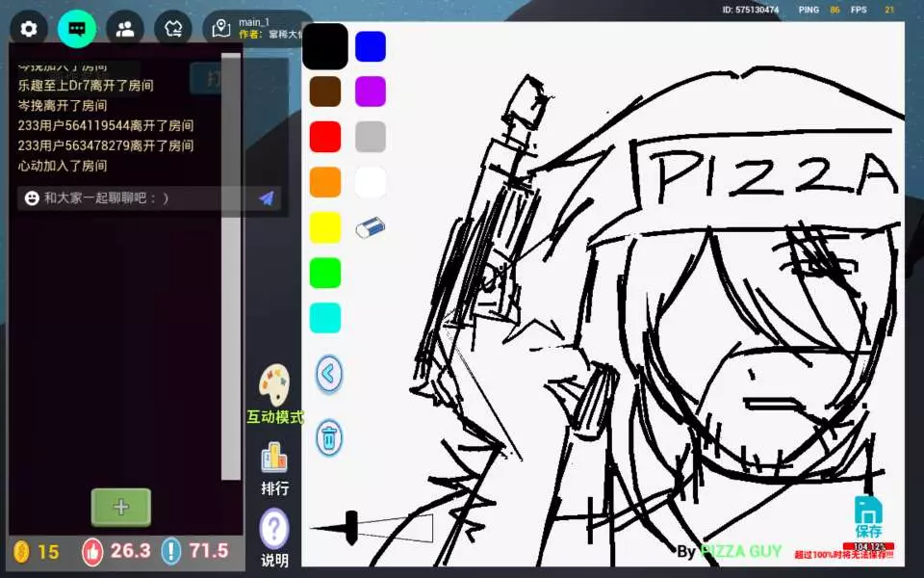The height and width of the screenshot is (578, 924).
Task: Click the ID: 575130474 text
Action: (x=751, y=10)
